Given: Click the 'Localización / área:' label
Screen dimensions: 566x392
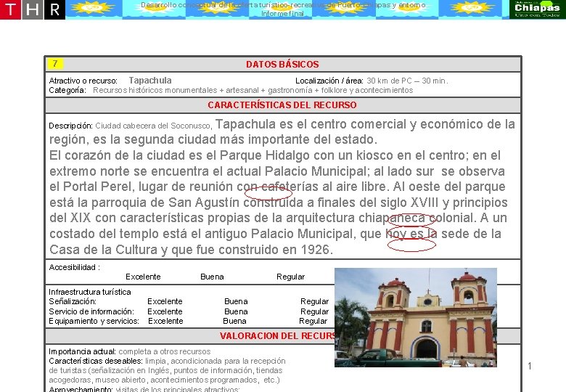Looking at the screenshot, I should (x=329, y=81).
